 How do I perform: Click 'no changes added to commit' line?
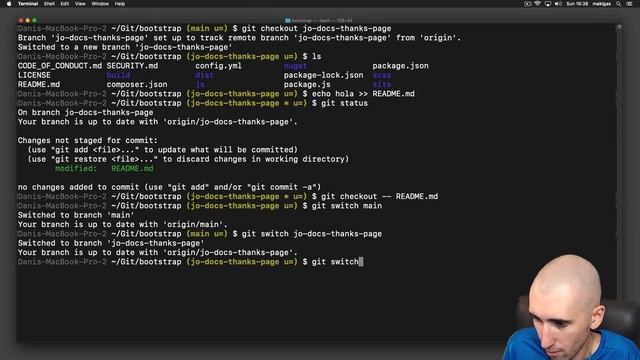[169, 187]
